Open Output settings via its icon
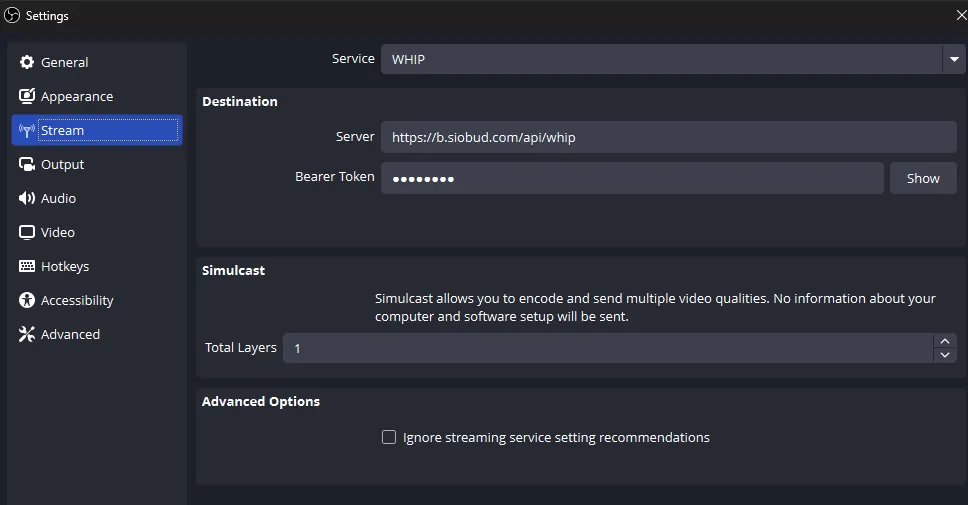The image size is (968, 505). pyautogui.click(x=27, y=164)
